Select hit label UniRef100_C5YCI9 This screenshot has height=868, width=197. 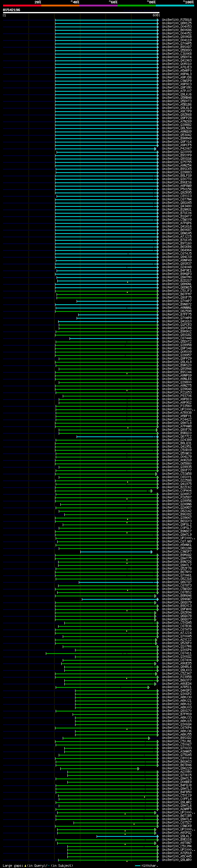176,796
